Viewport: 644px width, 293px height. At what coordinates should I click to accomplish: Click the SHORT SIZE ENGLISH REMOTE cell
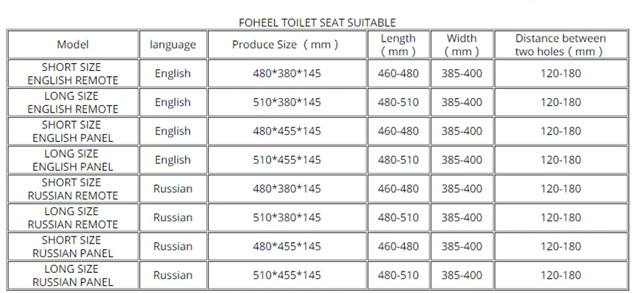tap(73, 74)
